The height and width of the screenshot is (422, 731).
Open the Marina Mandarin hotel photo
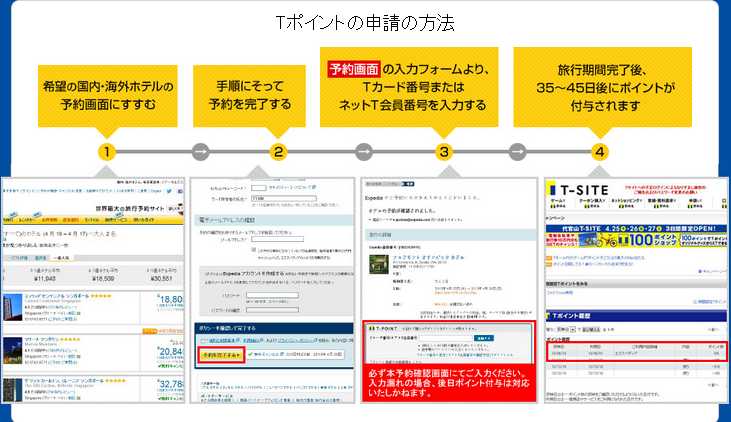[x=13, y=351]
